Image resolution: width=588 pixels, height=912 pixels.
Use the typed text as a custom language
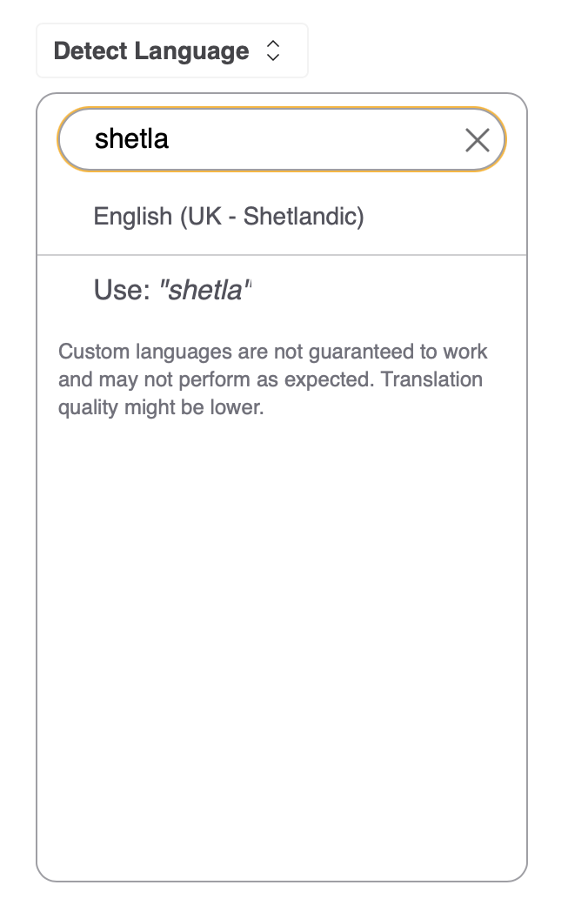tap(172, 290)
